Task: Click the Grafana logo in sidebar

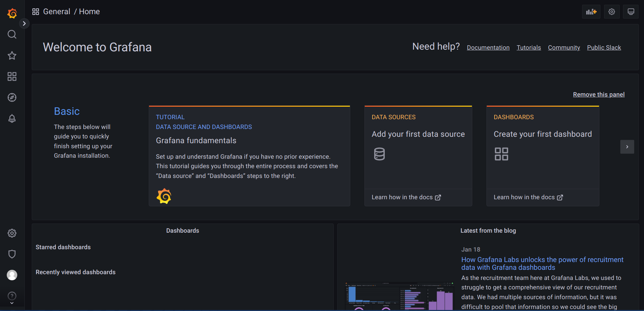Action: pyautogui.click(x=12, y=13)
